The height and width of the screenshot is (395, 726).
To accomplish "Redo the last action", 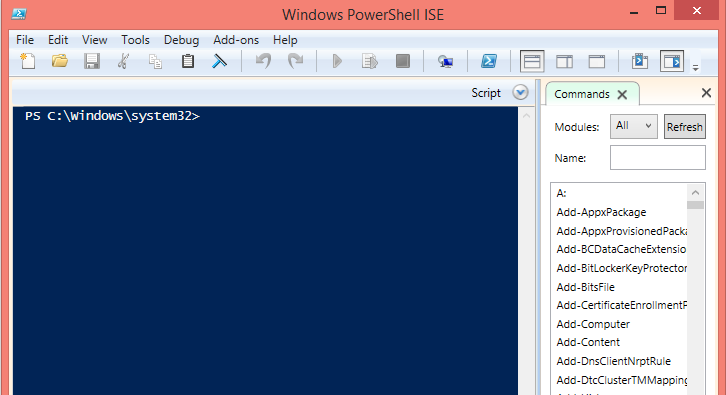I will point(295,61).
